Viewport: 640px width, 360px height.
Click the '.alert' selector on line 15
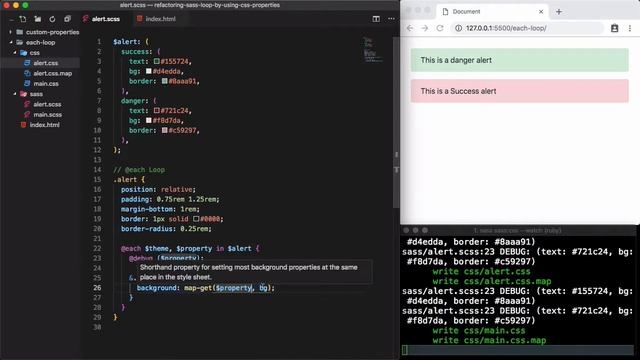[x=125, y=179]
